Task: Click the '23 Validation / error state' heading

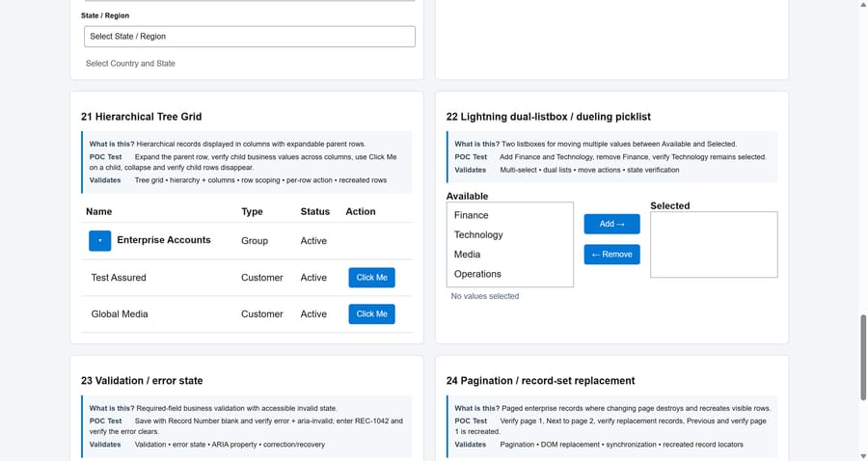Action: pos(142,381)
